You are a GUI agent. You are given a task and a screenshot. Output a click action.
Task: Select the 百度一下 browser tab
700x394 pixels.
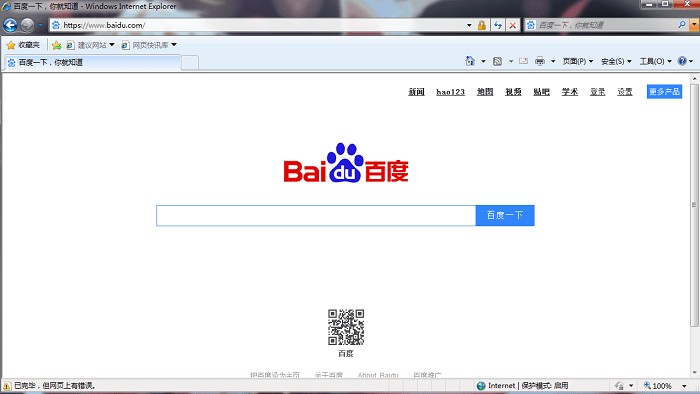point(93,62)
